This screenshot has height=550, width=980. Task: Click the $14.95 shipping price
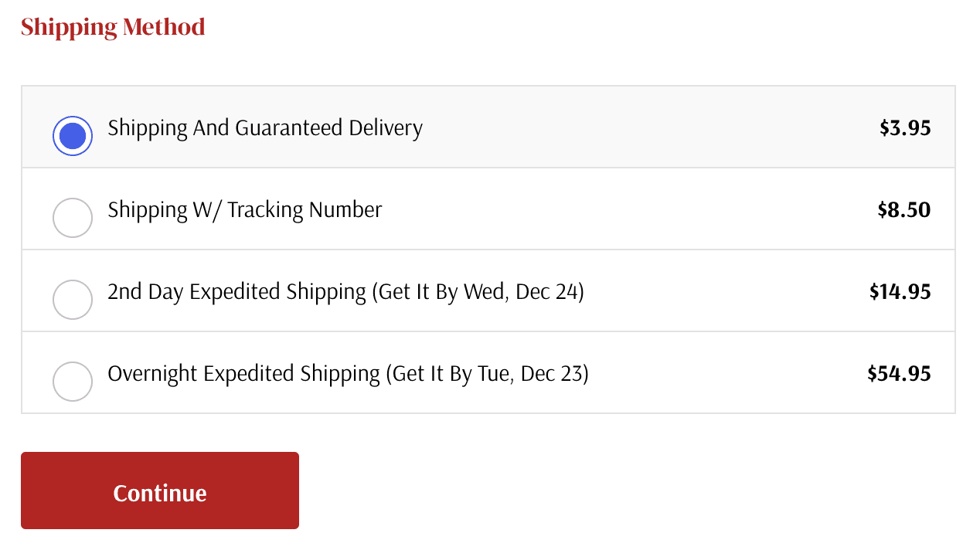900,292
